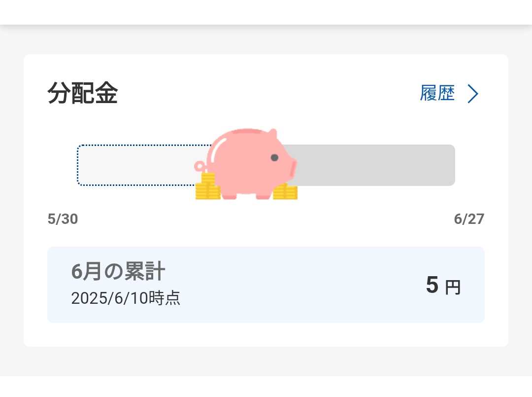Click the 6月の累計 label
Viewport: 532px width, 397px height.
coord(118,271)
